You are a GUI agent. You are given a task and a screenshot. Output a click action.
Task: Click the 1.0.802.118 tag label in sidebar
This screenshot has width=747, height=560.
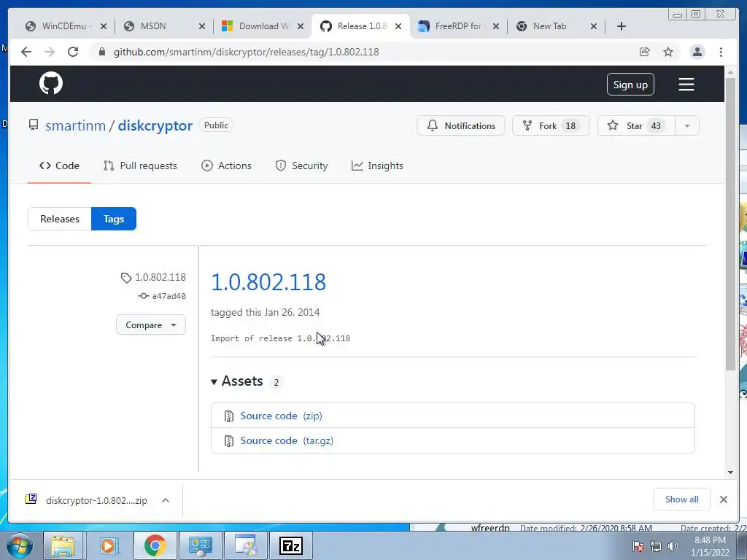(x=153, y=277)
